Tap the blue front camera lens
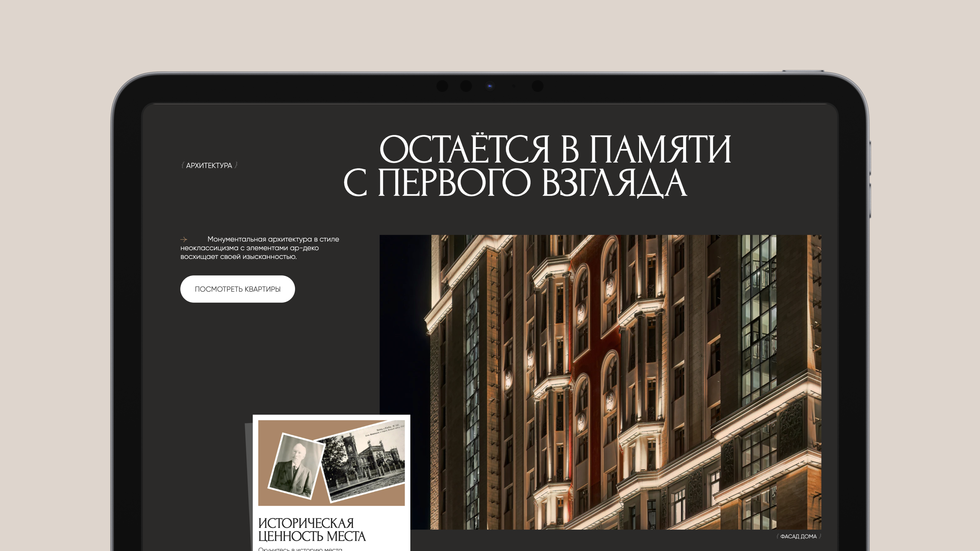Screen dimensions: 980x551 (x=490, y=86)
